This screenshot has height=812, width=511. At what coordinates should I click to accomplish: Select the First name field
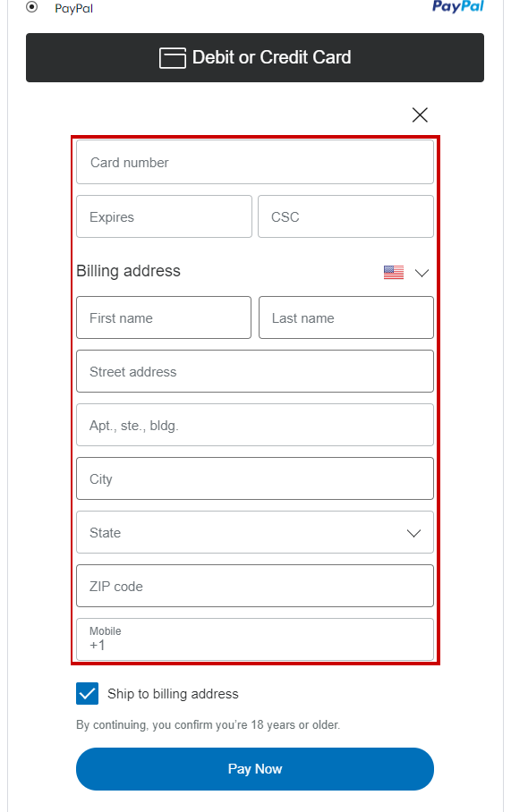[164, 317]
